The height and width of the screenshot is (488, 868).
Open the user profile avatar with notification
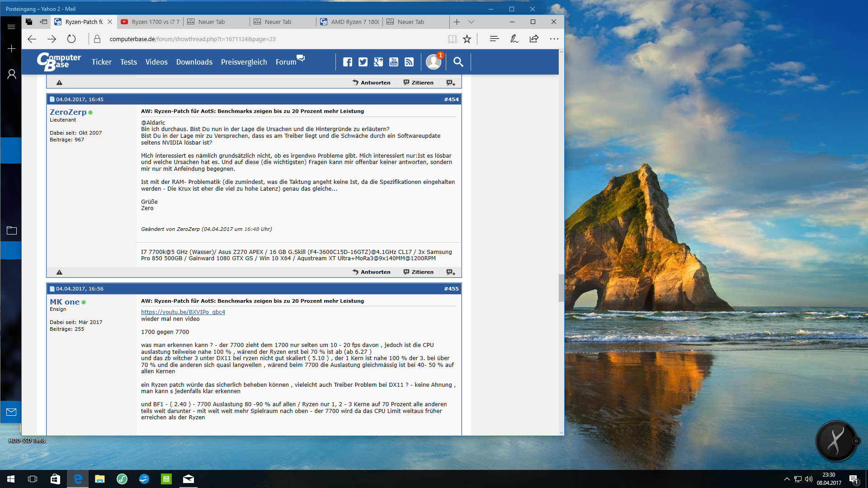coord(434,62)
